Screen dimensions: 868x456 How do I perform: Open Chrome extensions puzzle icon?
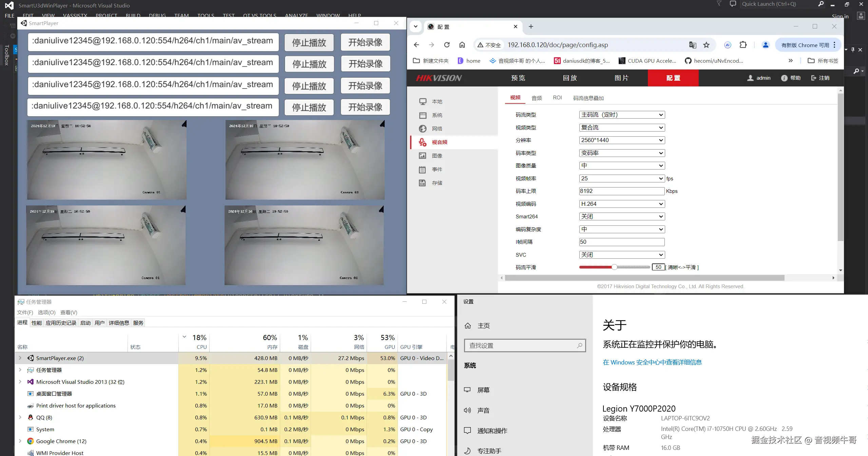743,45
